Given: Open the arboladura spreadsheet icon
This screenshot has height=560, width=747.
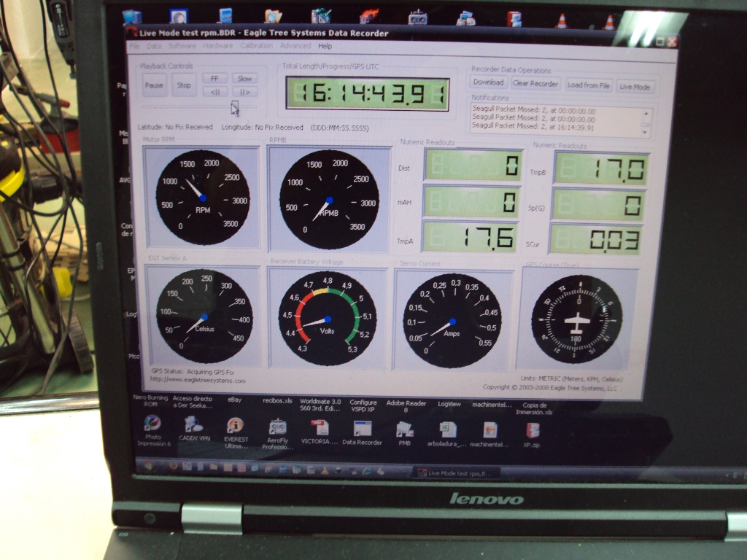Looking at the screenshot, I should point(447,431).
